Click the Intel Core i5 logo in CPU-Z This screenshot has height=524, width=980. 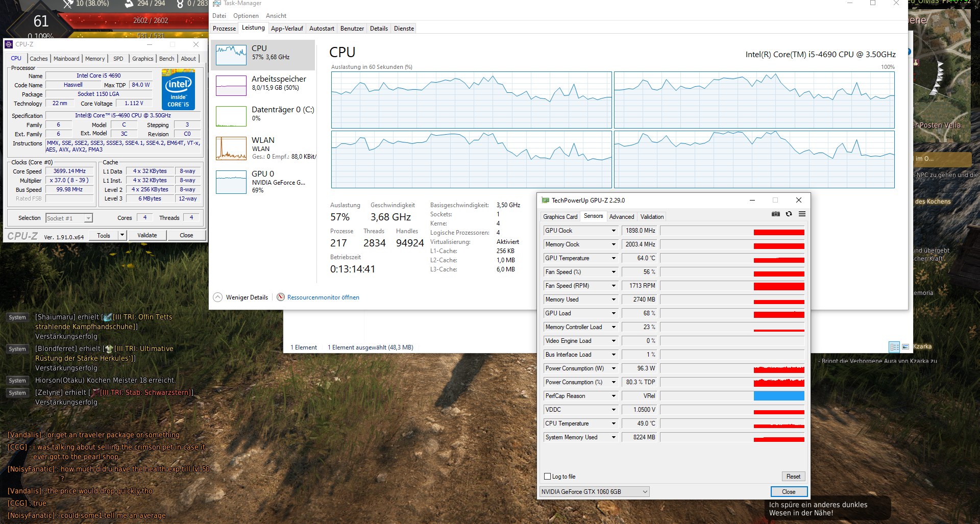[x=178, y=89]
